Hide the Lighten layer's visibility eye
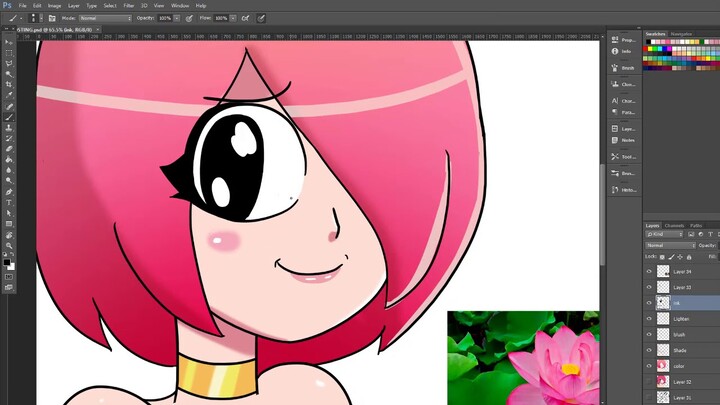This screenshot has width=720, height=405. [649, 319]
